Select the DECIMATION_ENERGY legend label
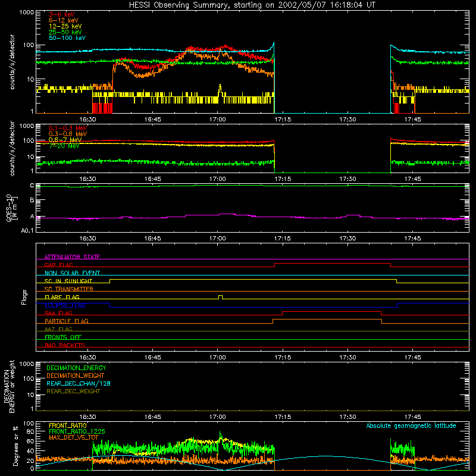This screenshot has height=476, width=476. [x=76, y=368]
